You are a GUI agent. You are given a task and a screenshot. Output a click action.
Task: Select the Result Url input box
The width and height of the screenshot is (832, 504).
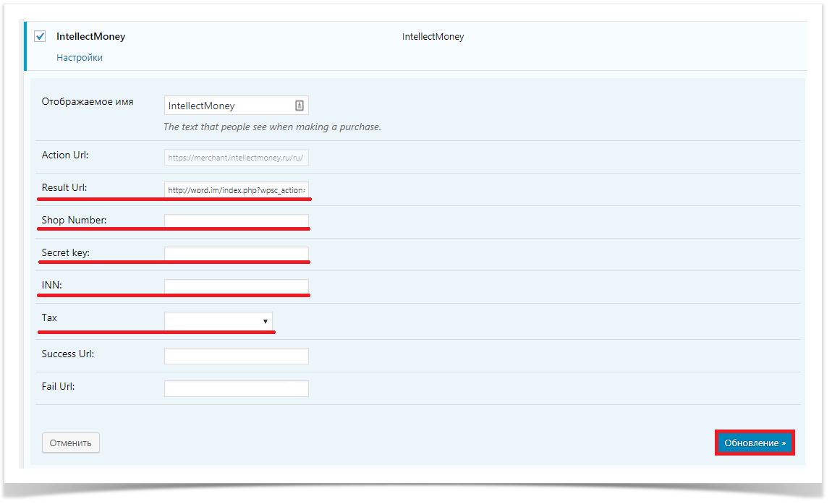tap(236, 190)
